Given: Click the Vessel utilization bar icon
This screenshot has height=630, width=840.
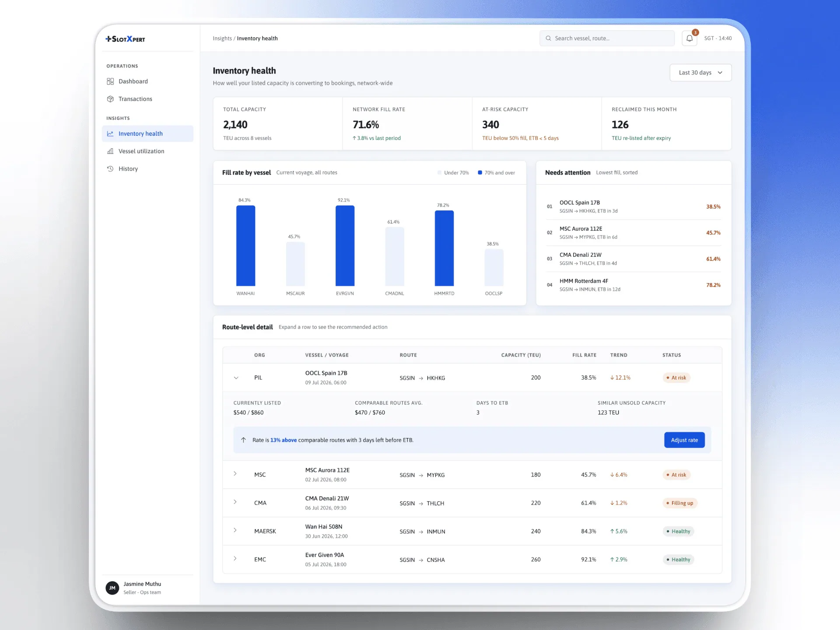Looking at the screenshot, I should click(x=110, y=151).
